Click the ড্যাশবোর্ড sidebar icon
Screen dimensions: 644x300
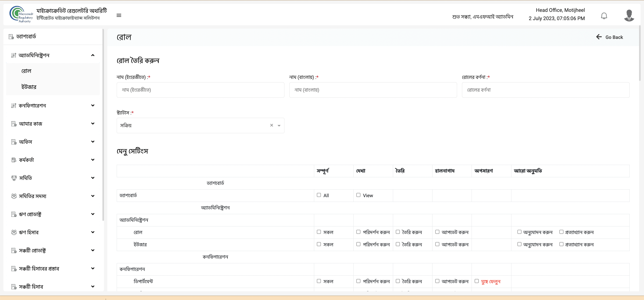pyautogui.click(x=11, y=37)
